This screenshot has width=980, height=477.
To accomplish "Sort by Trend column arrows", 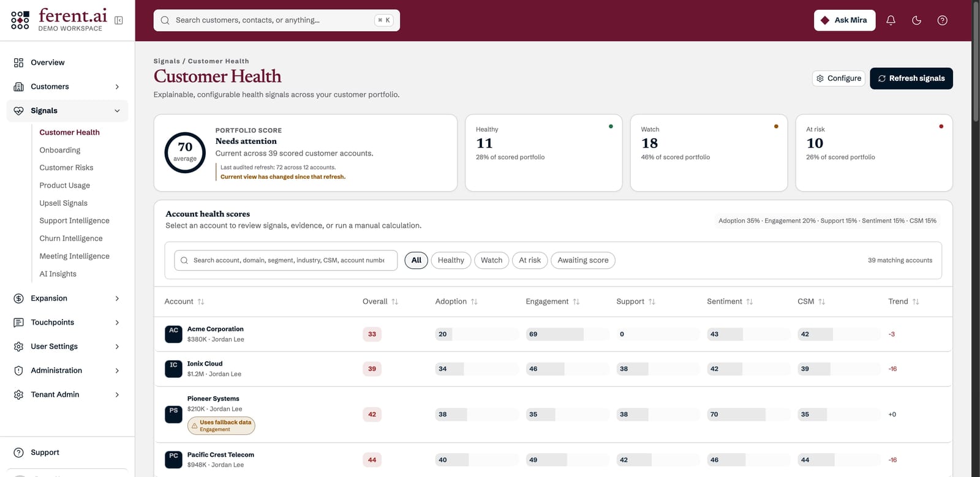I will click(x=916, y=302).
